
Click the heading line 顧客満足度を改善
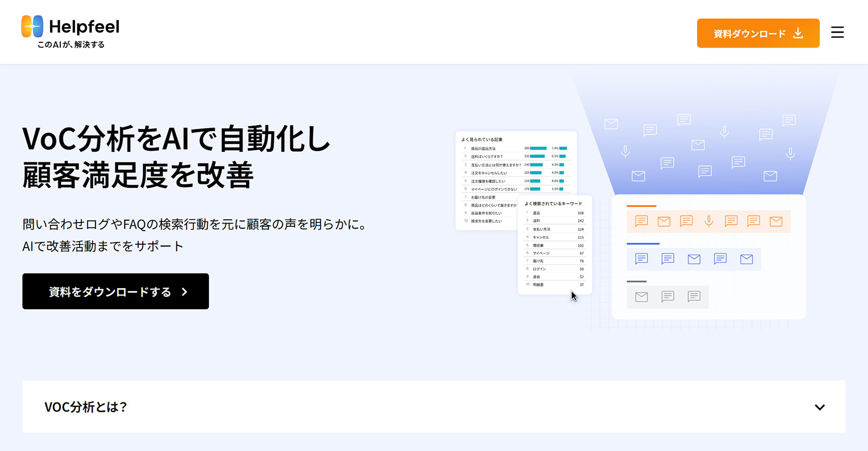[138, 175]
